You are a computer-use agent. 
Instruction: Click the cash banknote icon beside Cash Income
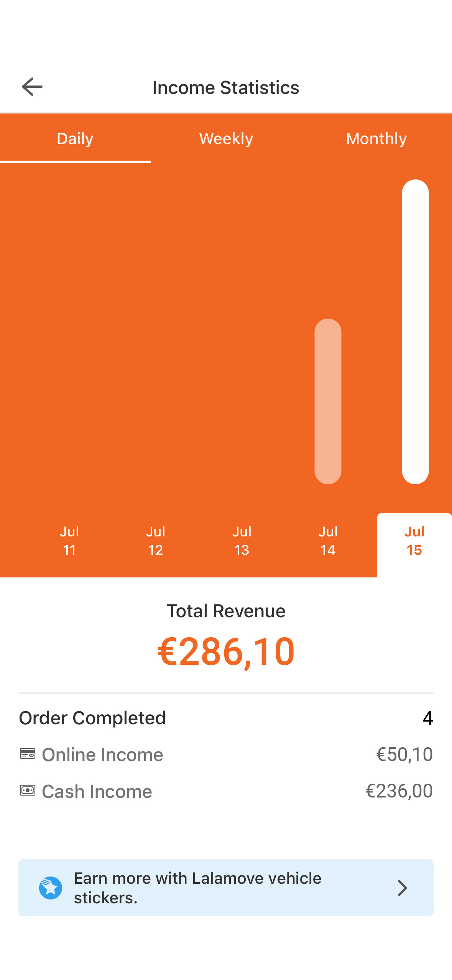(x=28, y=791)
